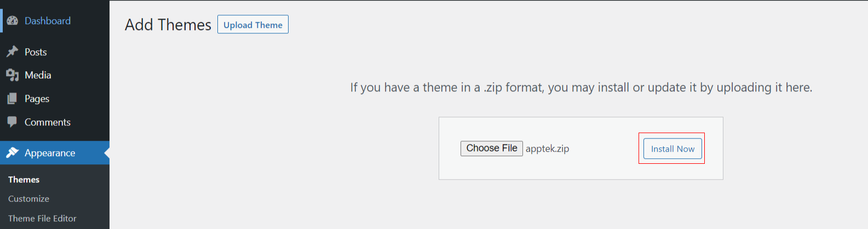Viewport: 868px width, 229px height.
Task: Open the Dashboard menu item
Action: [x=48, y=21]
